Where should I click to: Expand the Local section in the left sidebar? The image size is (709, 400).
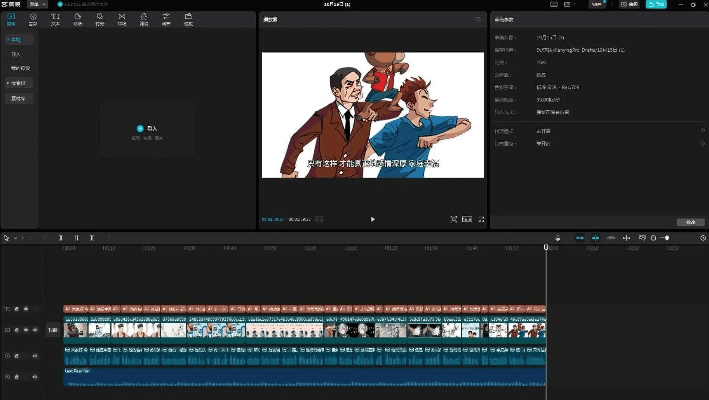[16, 39]
